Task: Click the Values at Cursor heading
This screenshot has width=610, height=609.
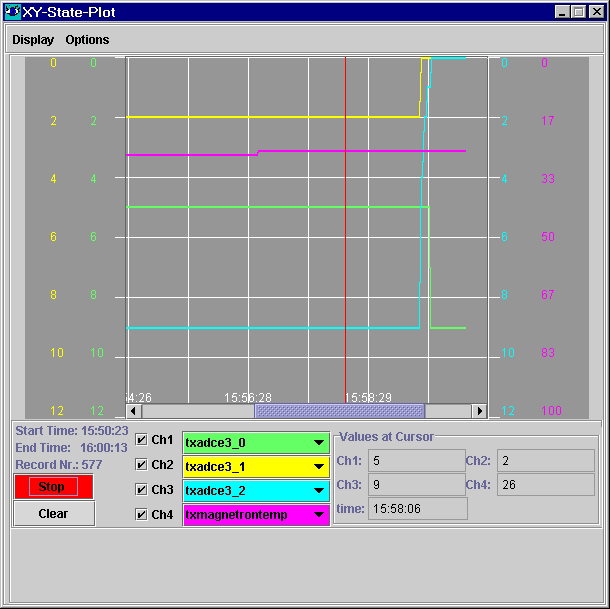Action: click(386, 437)
